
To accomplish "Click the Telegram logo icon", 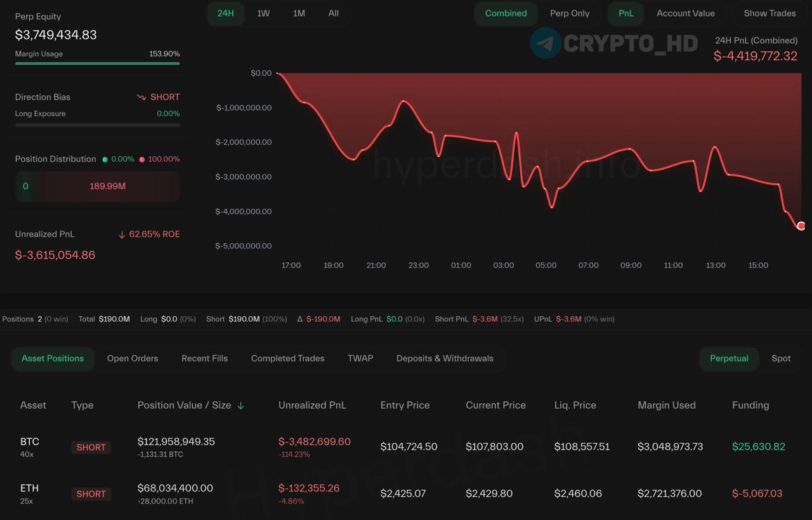I will tap(546, 43).
